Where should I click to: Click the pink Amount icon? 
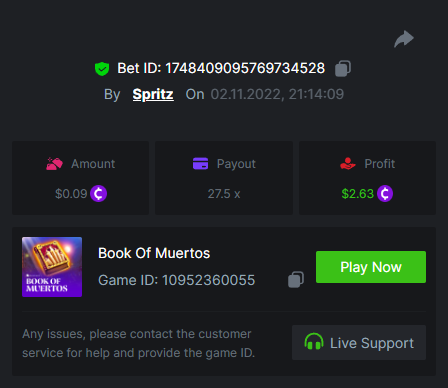click(54, 164)
